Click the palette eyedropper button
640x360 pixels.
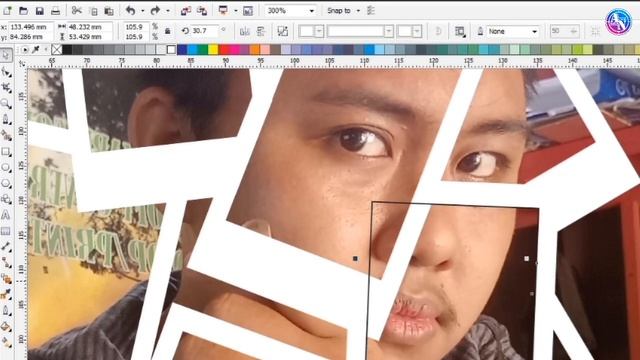[36, 50]
